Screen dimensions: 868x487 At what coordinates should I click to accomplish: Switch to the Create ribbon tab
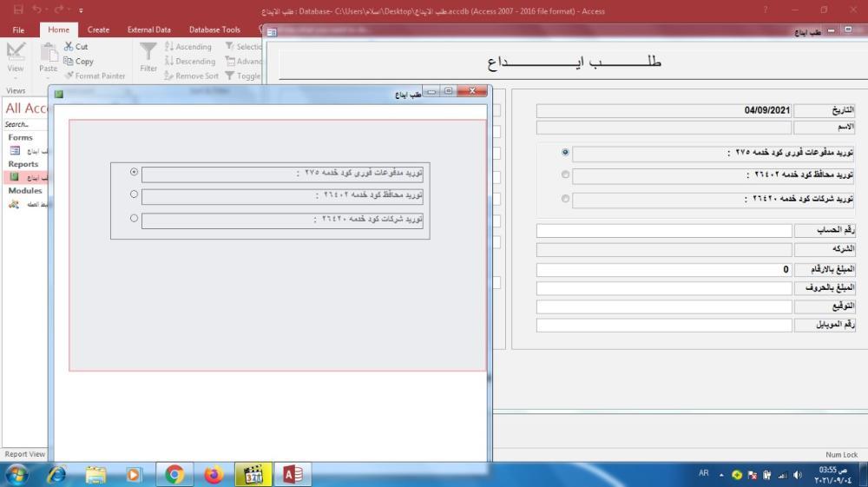tap(98, 30)
